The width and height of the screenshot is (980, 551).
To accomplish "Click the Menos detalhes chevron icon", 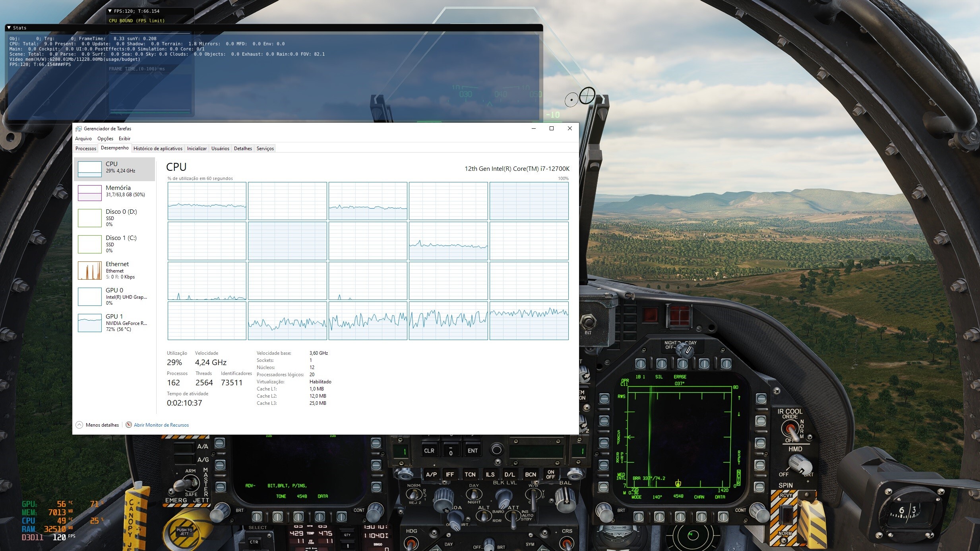I will (79, 425).
